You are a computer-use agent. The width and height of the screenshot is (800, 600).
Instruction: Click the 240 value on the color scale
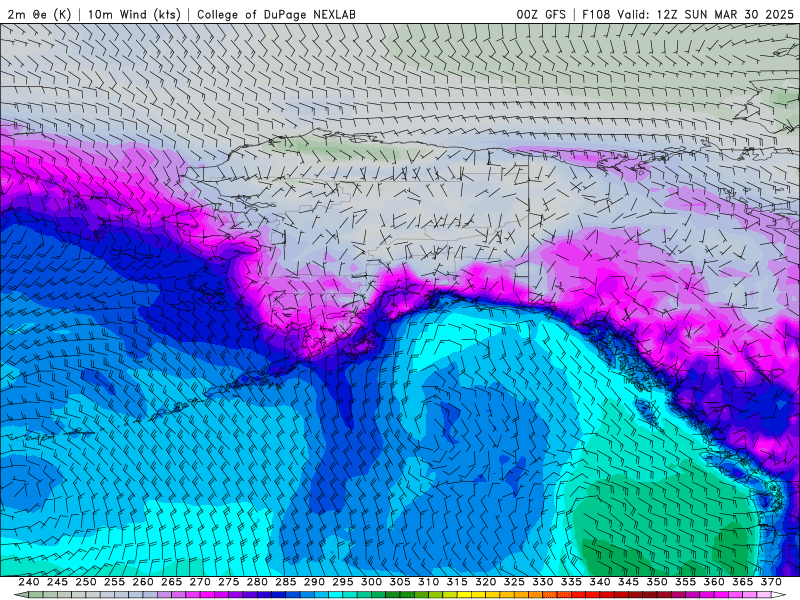29,582
